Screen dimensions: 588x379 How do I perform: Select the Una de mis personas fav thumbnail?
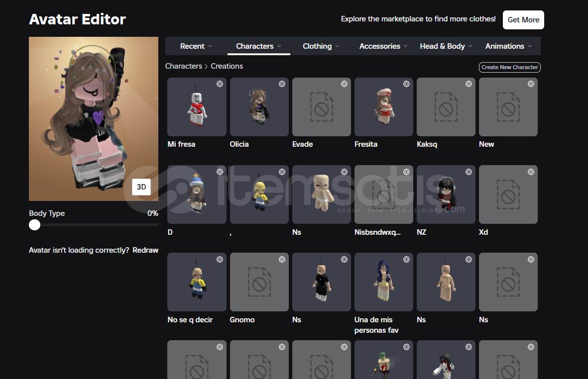(384, 282)
